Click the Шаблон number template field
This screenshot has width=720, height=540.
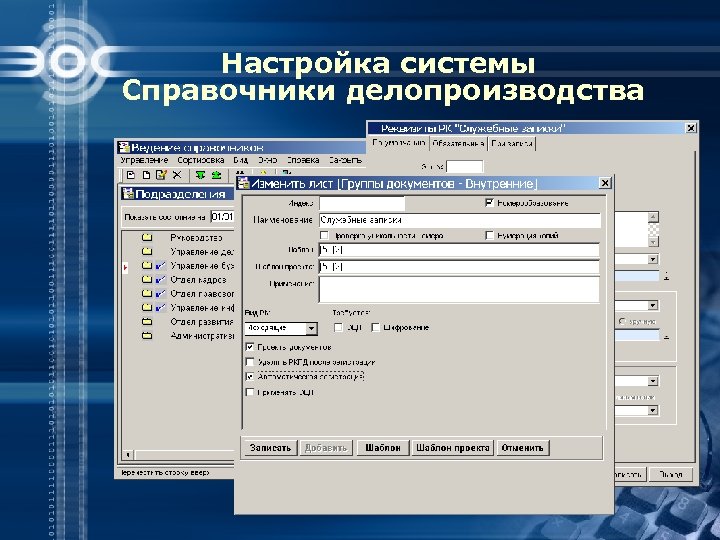click(x=459, y=250)
